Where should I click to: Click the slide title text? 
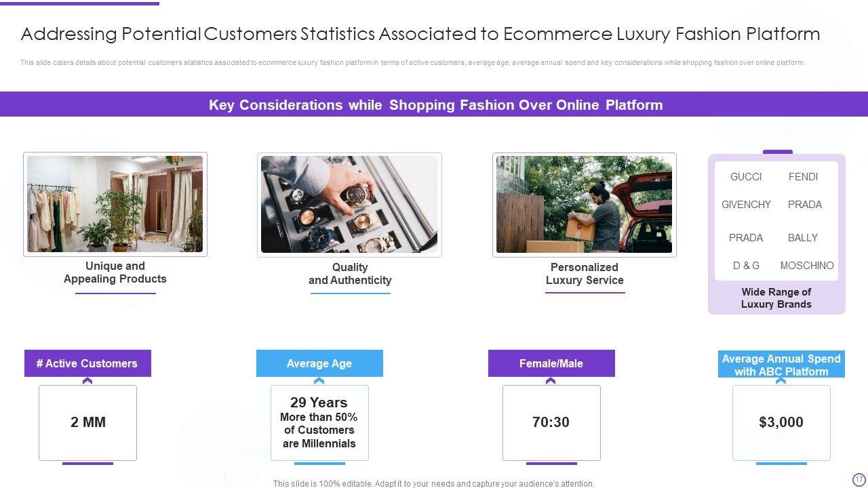(x=420, y=34)
